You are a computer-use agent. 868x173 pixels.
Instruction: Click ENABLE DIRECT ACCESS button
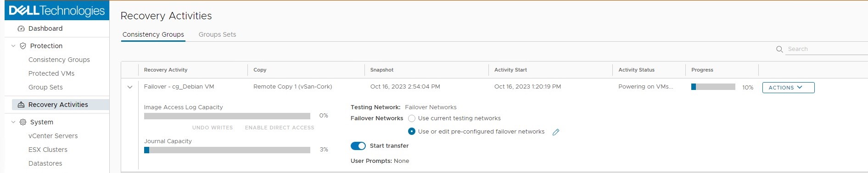tap(280, 128)
